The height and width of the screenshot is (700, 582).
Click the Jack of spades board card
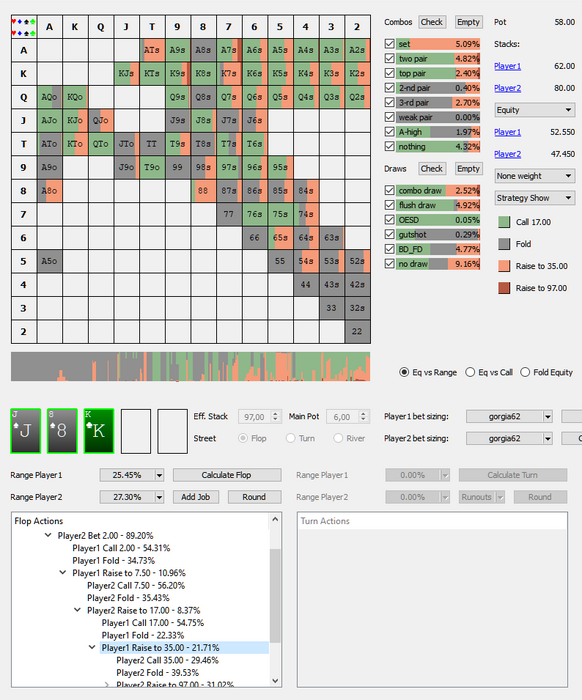pyautogui.click(x=25, y=431)
